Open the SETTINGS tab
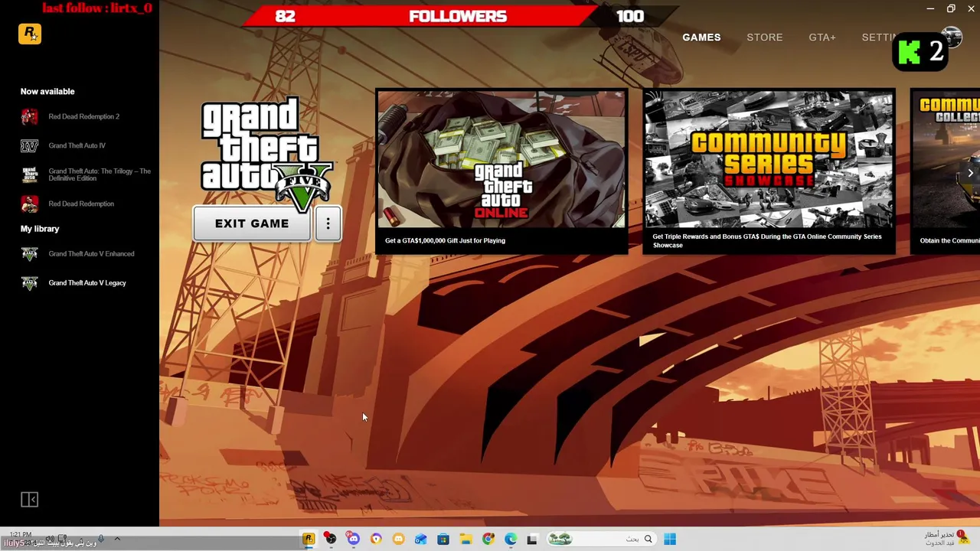This screenshot has width=980, height=551. click(878, 37)
